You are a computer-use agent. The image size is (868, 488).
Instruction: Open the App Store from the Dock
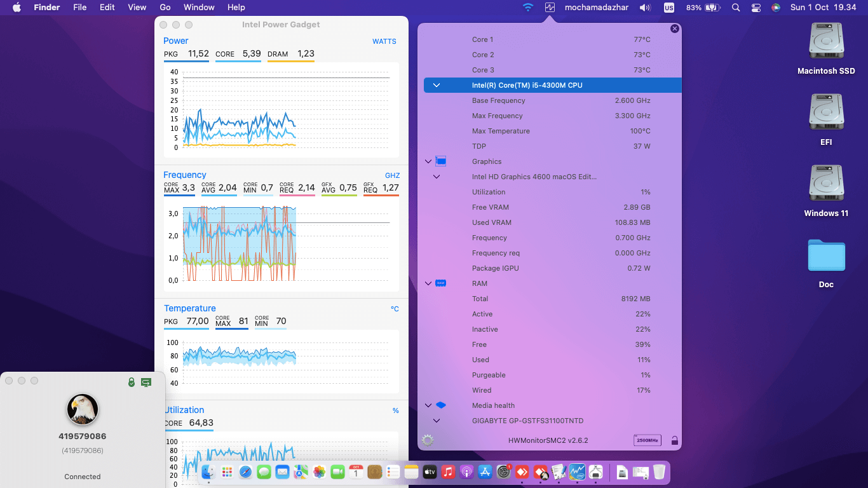pos(485,472)
